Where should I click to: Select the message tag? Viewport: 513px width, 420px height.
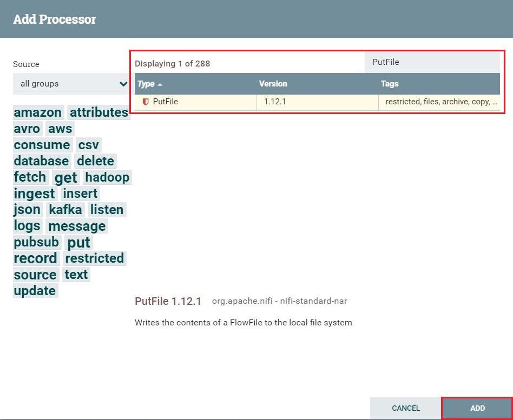[77, 226]
